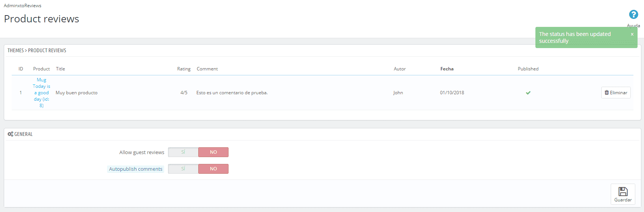Select the author name John
Viewport: 644px width, 212px height.
tap(398, 93)
